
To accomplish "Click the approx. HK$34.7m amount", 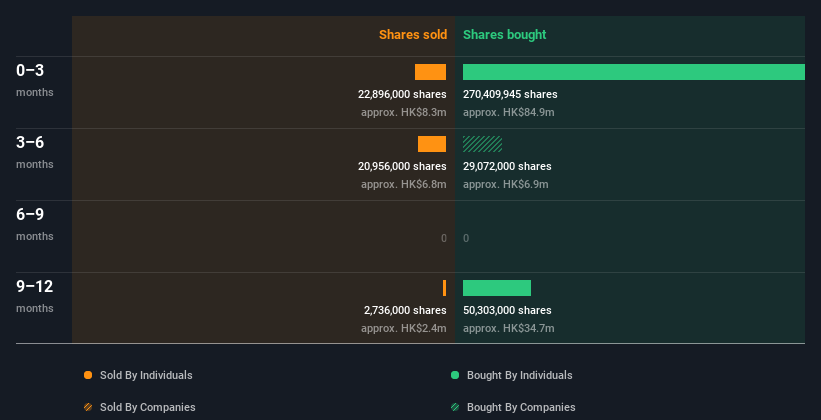I will [x=508, y=328].
